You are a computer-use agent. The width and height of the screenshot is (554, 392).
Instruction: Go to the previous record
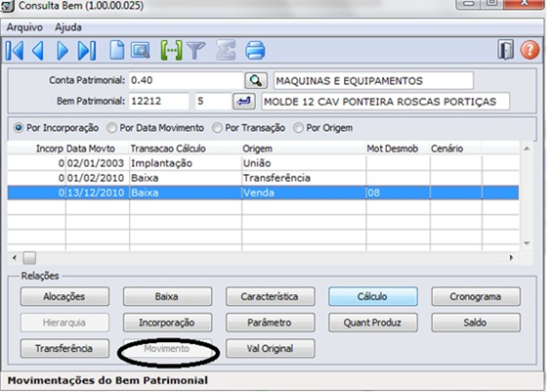pos(38,51)
